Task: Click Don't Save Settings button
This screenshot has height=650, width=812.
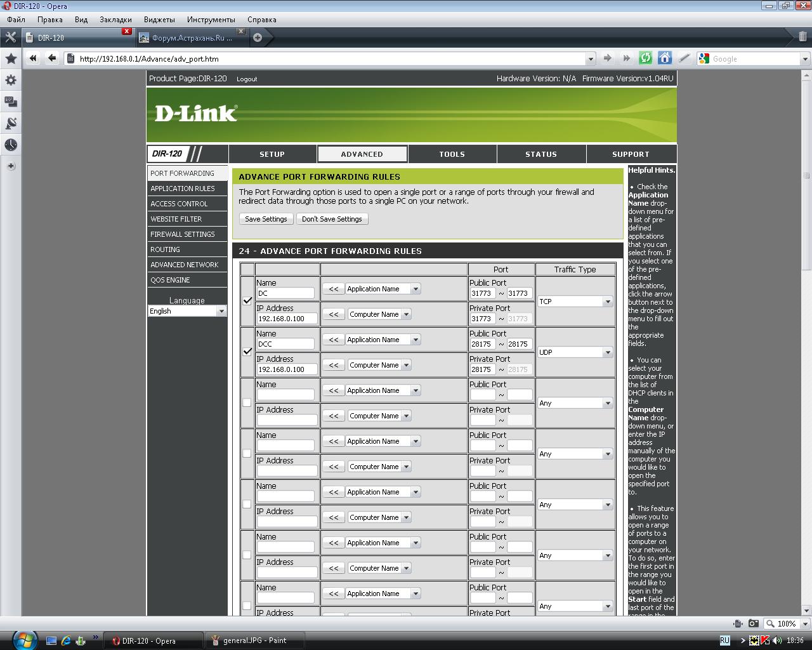Action: click(x=332, y=219)
